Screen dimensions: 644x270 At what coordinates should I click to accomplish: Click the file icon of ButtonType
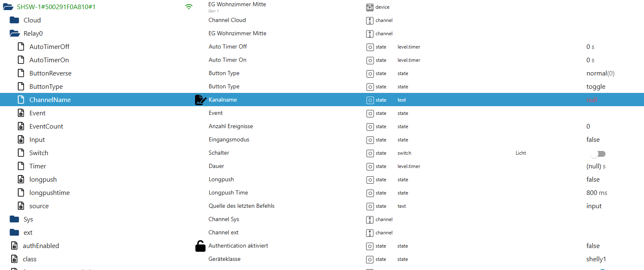[x=21, y=86]
